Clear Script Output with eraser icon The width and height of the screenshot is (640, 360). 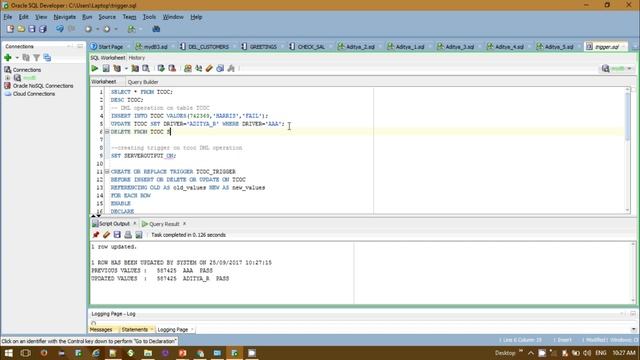click(x=107, y=235)
